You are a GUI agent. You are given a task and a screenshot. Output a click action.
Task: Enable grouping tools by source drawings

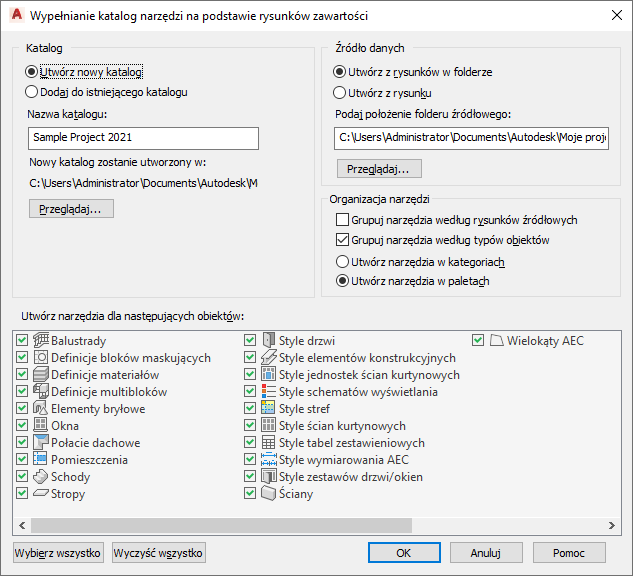coord(342,220)
